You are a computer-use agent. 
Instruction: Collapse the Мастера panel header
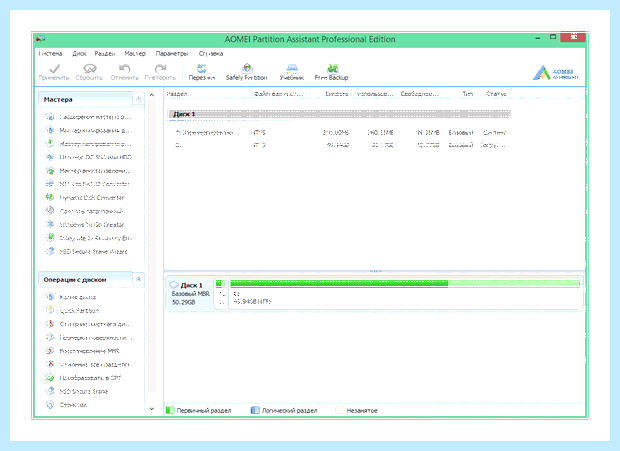click(138, 99)
